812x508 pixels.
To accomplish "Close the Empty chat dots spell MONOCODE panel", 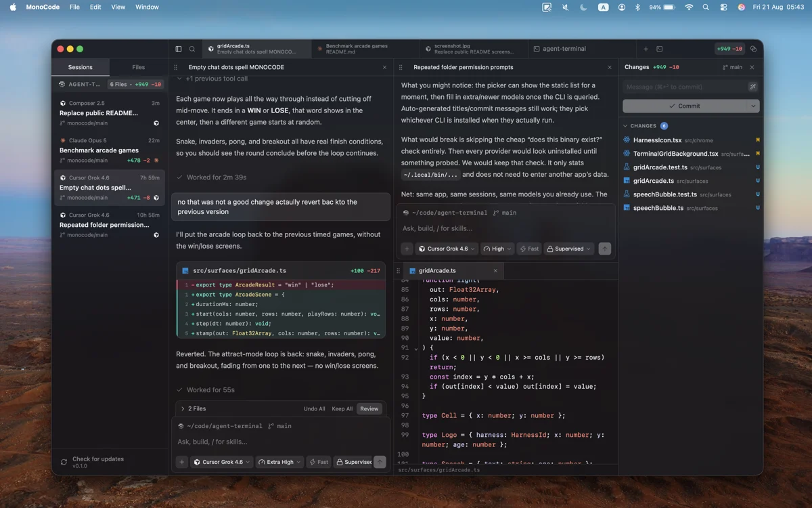I will point(385,68).
